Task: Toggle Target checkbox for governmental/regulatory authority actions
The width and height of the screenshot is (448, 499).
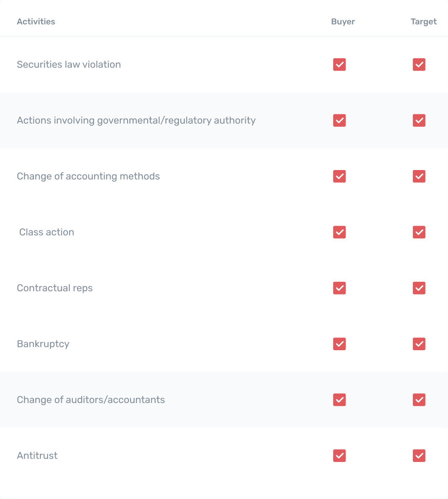Action: point(419,120)
